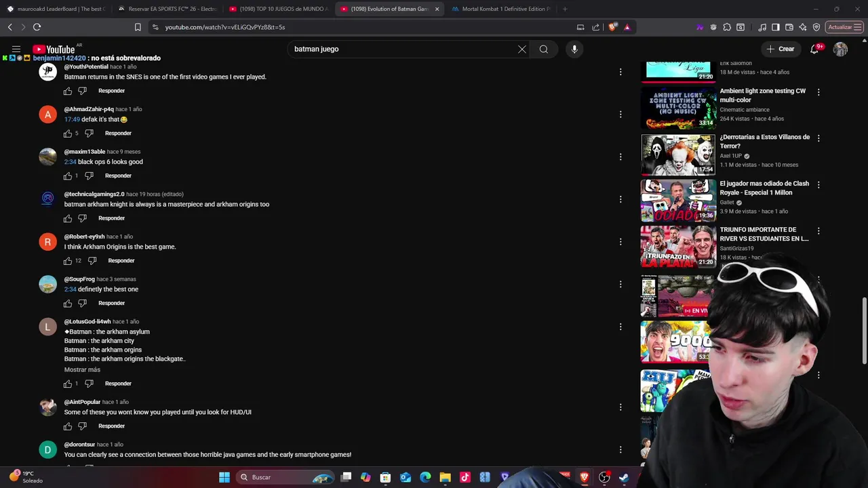The height and width of the screenshot is (488, 868).
Task: Bookmark this page icon
Action: [x=138, y=27]
